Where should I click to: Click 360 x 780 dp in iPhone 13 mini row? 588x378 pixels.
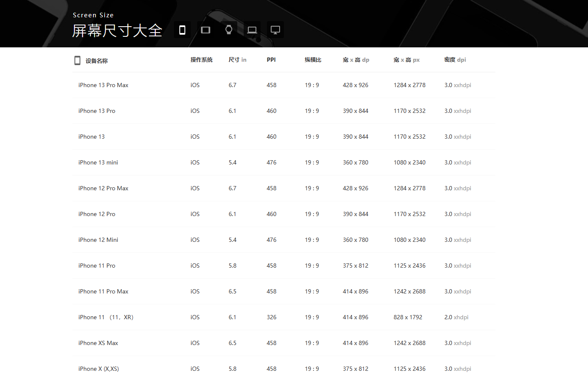pyautogui.click(x=355, y=162)
